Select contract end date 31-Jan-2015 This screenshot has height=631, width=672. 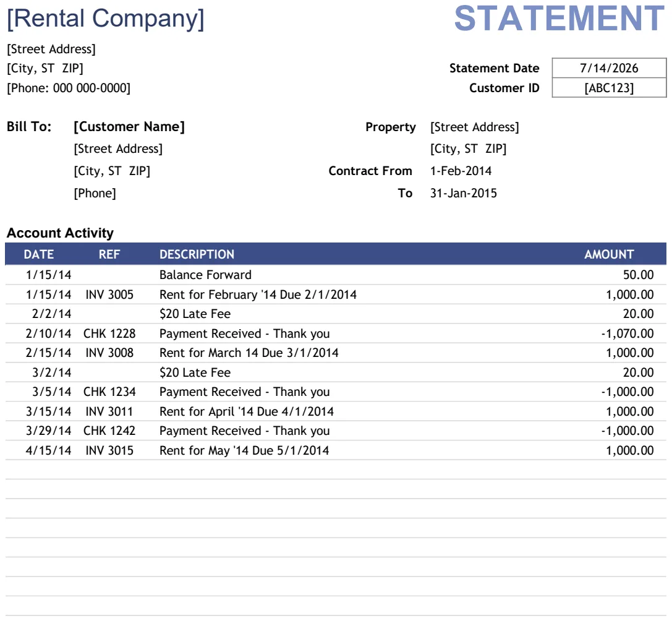pyautogui.click(x=463, y=193)
